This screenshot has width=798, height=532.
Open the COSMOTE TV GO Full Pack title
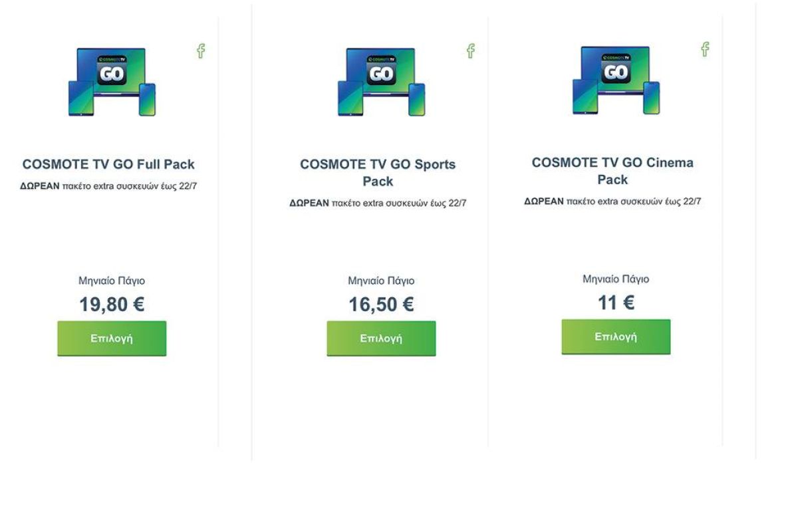[108, 164]
